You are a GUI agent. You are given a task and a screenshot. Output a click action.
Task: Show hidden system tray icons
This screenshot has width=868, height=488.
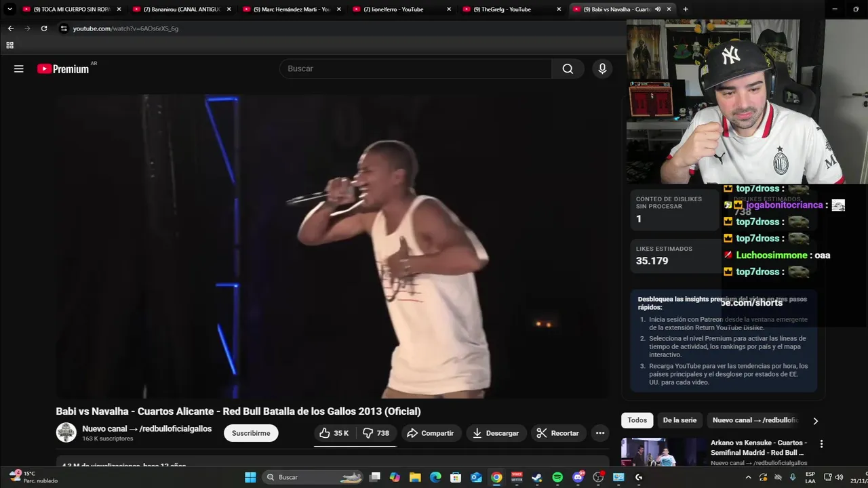click(749, 477)
